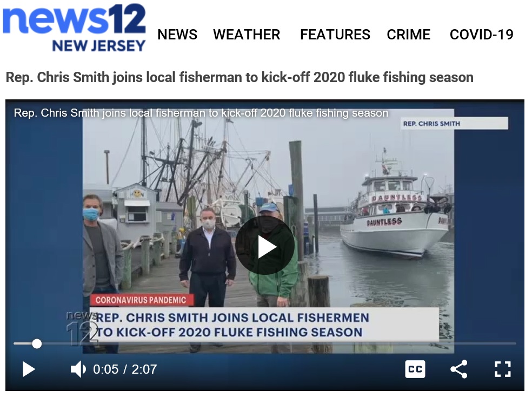
Task: Click the 0:05 / 2:07 time display
Action: coord(125,369)
